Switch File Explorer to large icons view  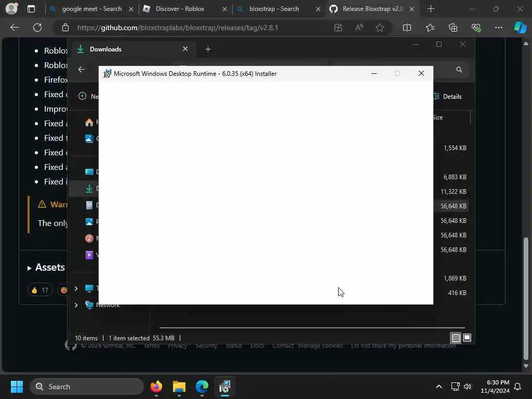pos(467,338)
